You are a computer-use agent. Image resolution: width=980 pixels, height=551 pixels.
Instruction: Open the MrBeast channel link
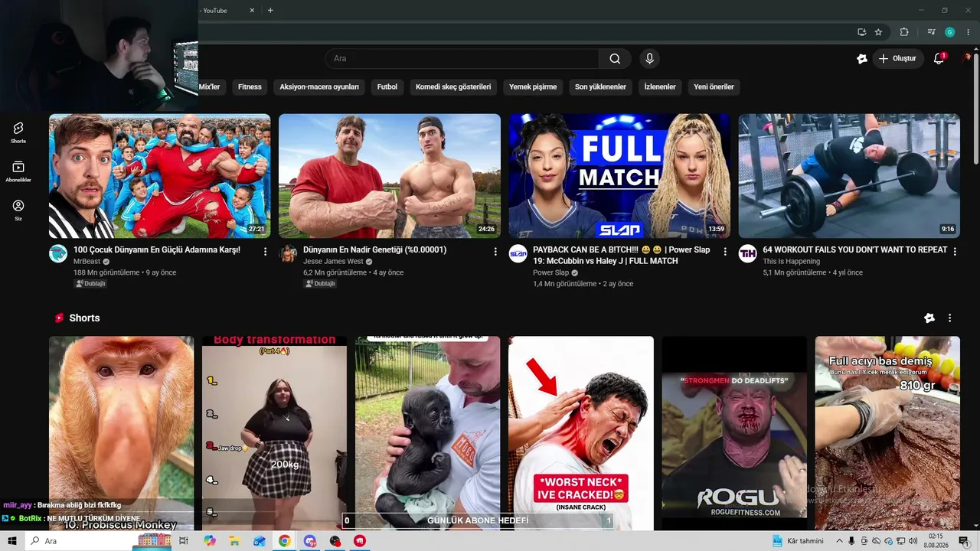click(x=87, y=262)
